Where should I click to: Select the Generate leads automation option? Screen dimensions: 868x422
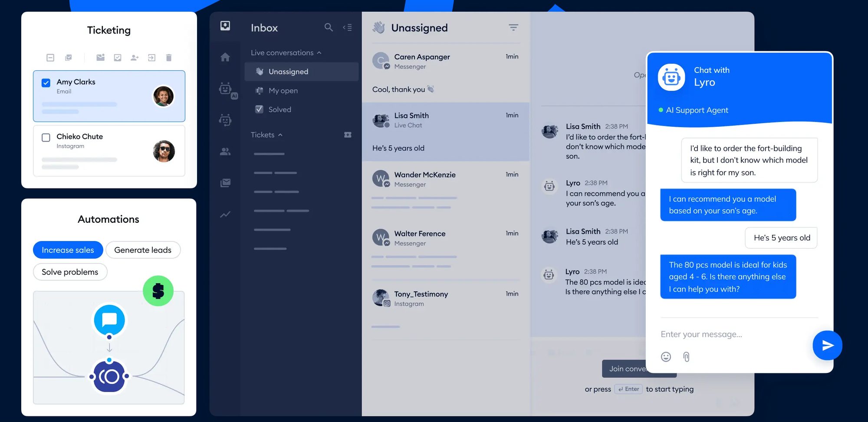click(143, 250)
